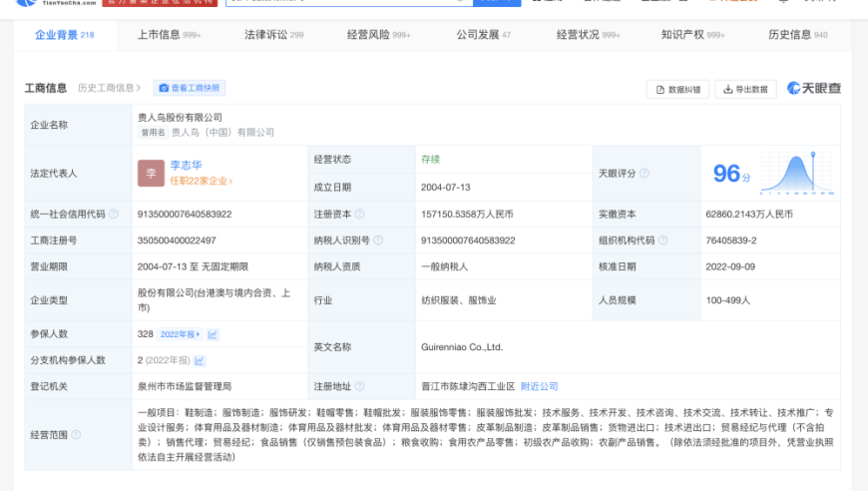Open the 附近公司 link
The image size is (868, 491).
point(539,386)
